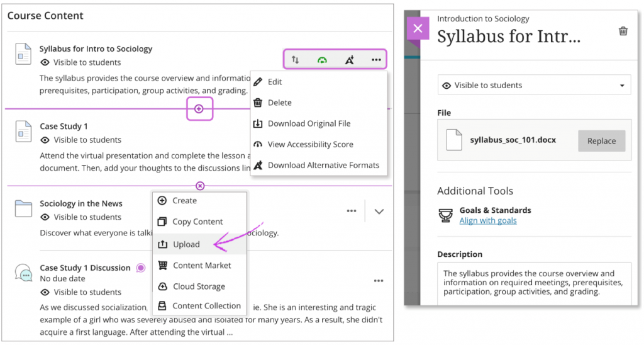Viewport: 644px width, 345px height.
Task: Select Upload from the add content menu
Action: click(x=186, y=244)
